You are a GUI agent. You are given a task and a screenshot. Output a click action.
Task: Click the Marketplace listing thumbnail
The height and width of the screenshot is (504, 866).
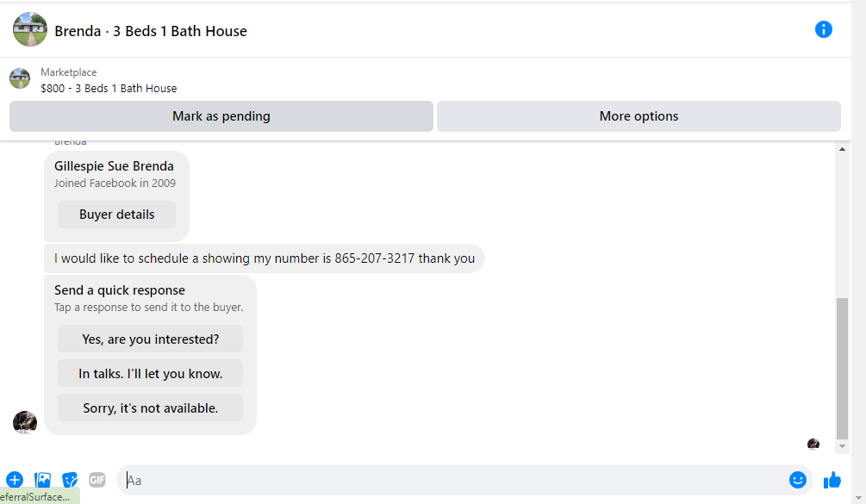pos(20,78)
